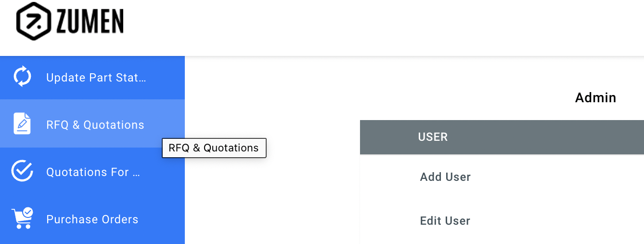The image size is (644, 244).
Task: Click the USER column header text
Action: pyautogui.click(x=433, y=137)
